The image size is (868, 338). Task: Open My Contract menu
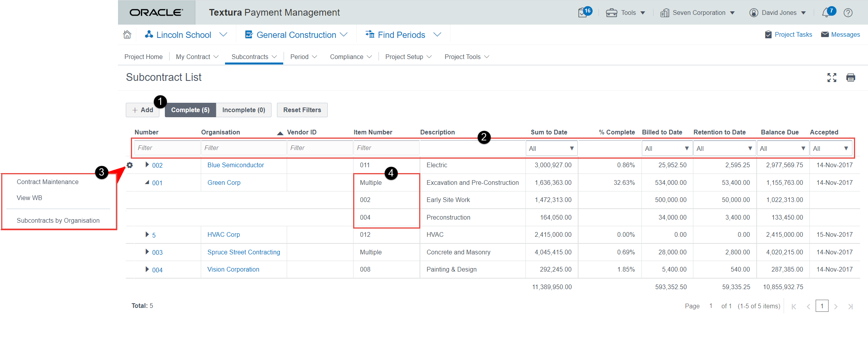[197, 57]
